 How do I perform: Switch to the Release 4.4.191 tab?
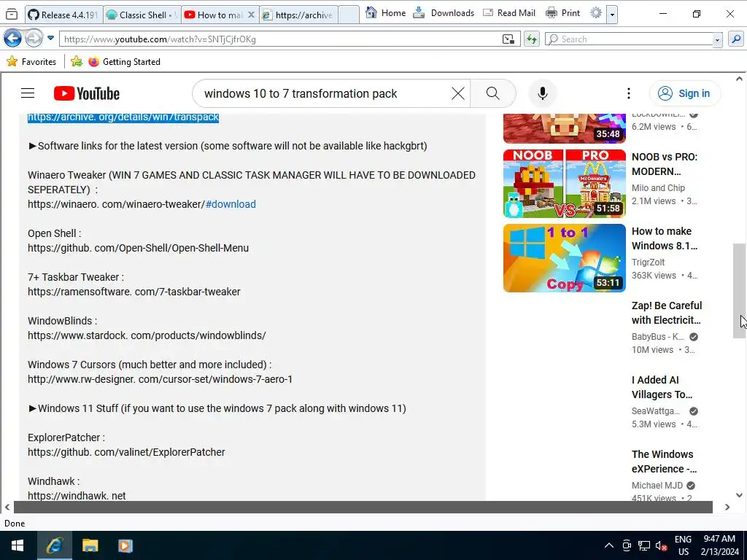tap(64, 15)
